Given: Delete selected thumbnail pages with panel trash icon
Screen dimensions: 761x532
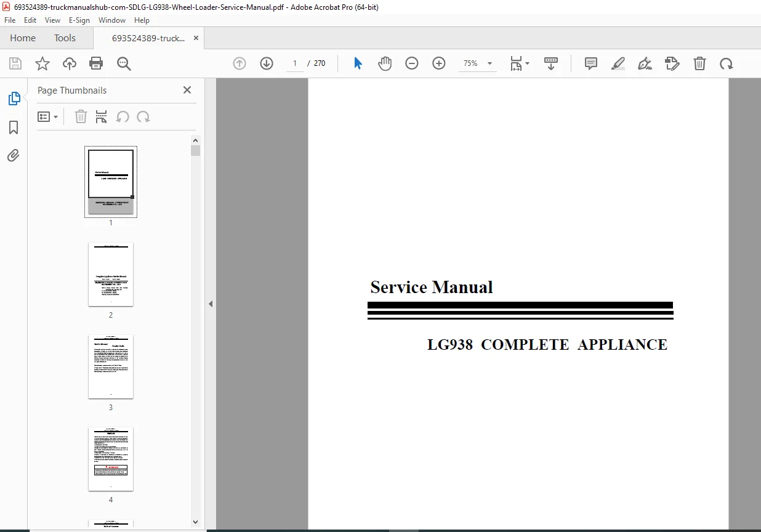Looking at the screenshot, I should pos(81,116).
